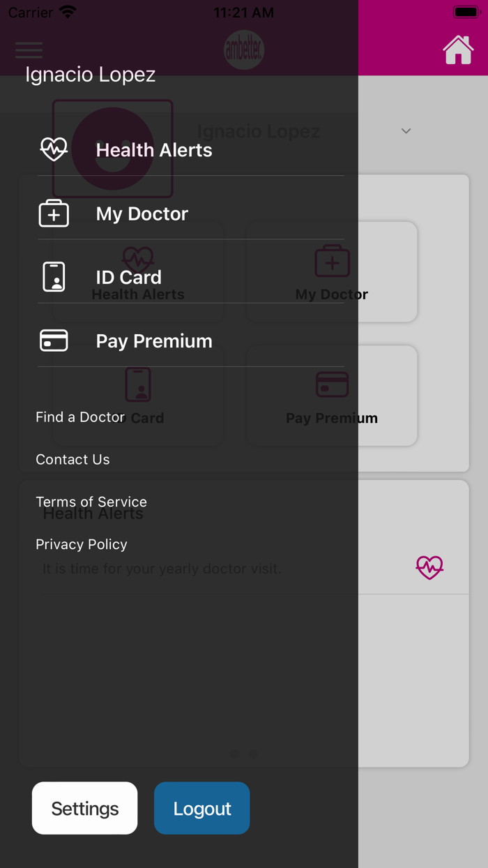Expand the Ignacio Lopez account chevron
The image size is (488, 868).
click(405, 131)
